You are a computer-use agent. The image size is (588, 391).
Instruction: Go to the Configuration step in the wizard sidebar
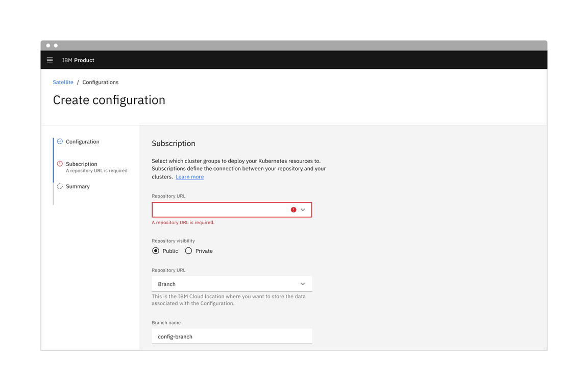(82, 141)
